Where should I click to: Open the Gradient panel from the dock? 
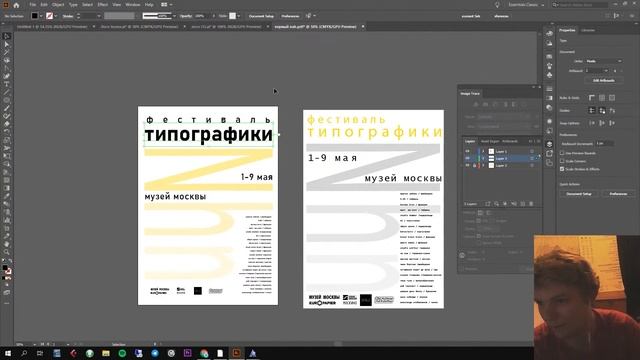pos(549,98)
